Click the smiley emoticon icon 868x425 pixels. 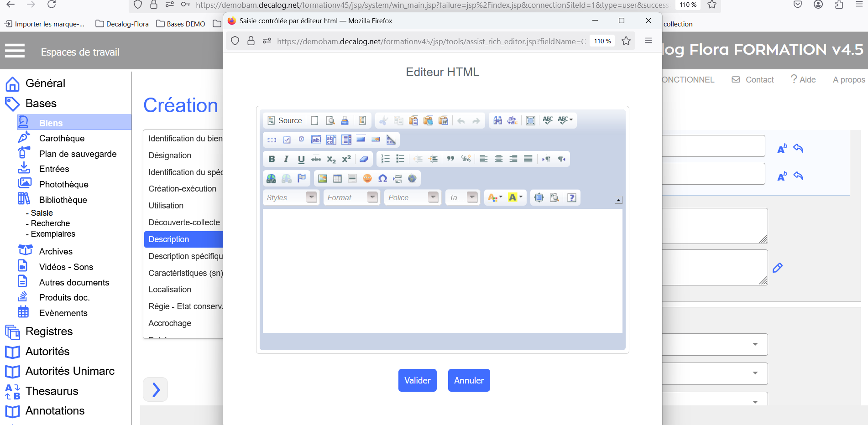pyautogui.click(x=367, y=179)
